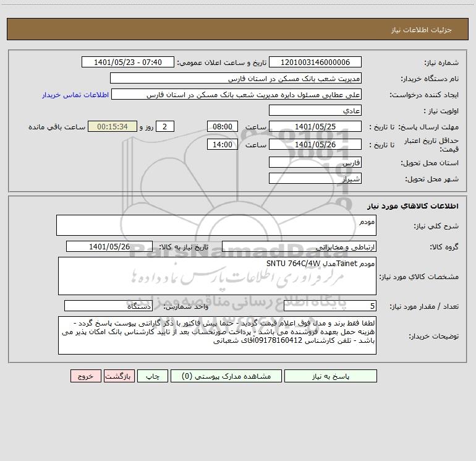Click the بازگشت back button
476x461 pixels.
click(x=119, y=376)
